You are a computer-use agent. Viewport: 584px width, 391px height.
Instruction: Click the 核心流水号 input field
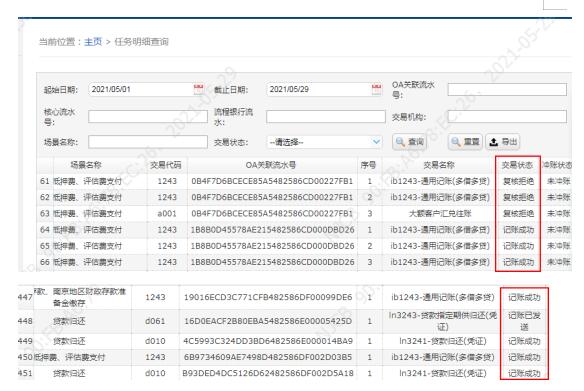pyautogui.click(x=148, y=117)
